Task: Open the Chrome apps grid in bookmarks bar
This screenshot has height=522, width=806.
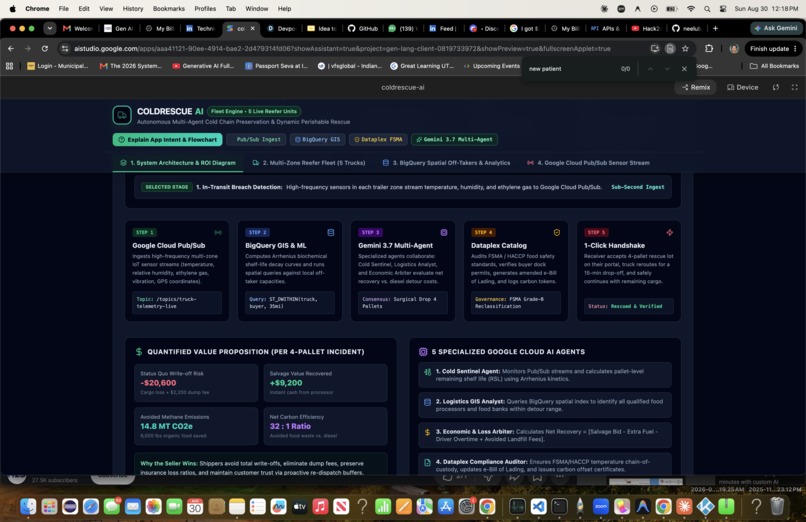Action: [9, 66]
